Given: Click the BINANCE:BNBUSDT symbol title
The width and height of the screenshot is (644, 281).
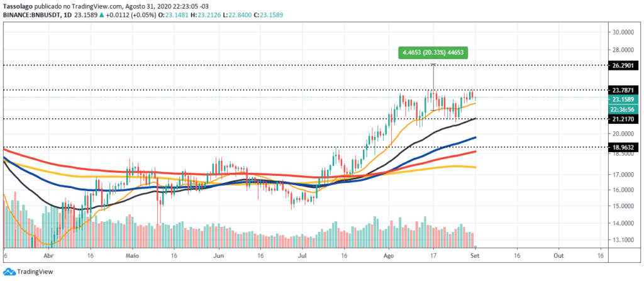Looking at the screenshot, I should click(30, 15).
